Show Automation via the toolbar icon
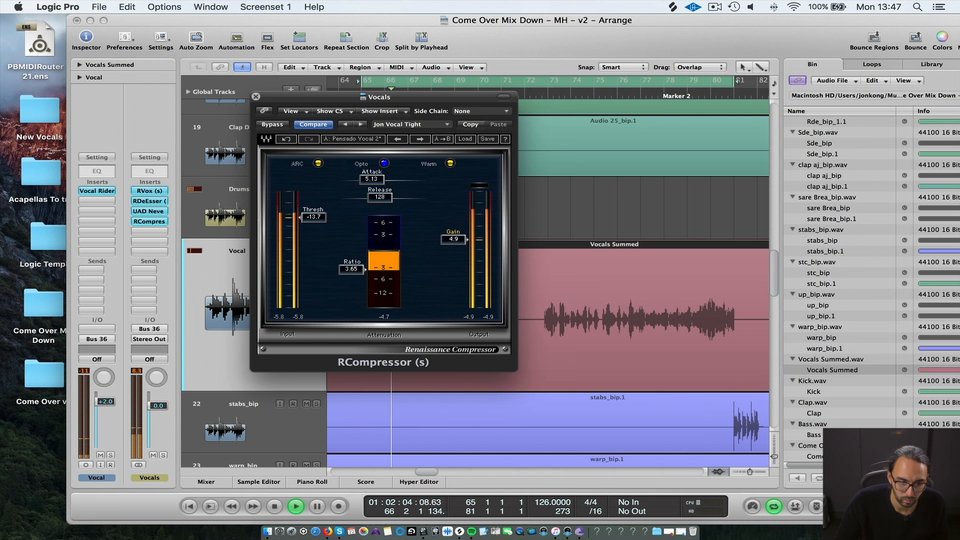Screen dimensions: 960x540 click(236, 40)
